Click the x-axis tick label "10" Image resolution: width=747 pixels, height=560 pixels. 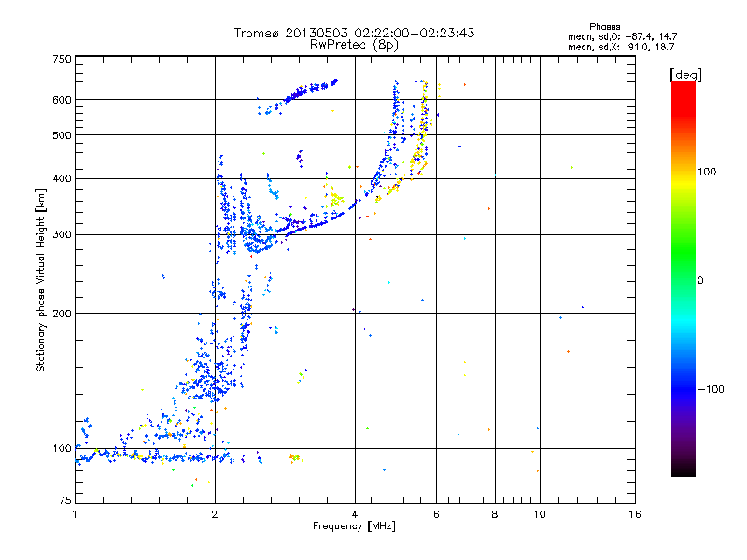point(540,514)
